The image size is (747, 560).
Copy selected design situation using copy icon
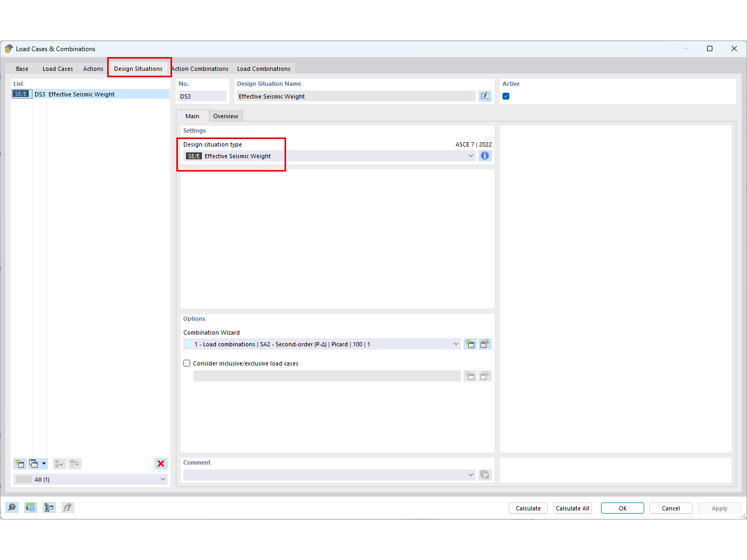pyautogui.click(x=34, y=464)
